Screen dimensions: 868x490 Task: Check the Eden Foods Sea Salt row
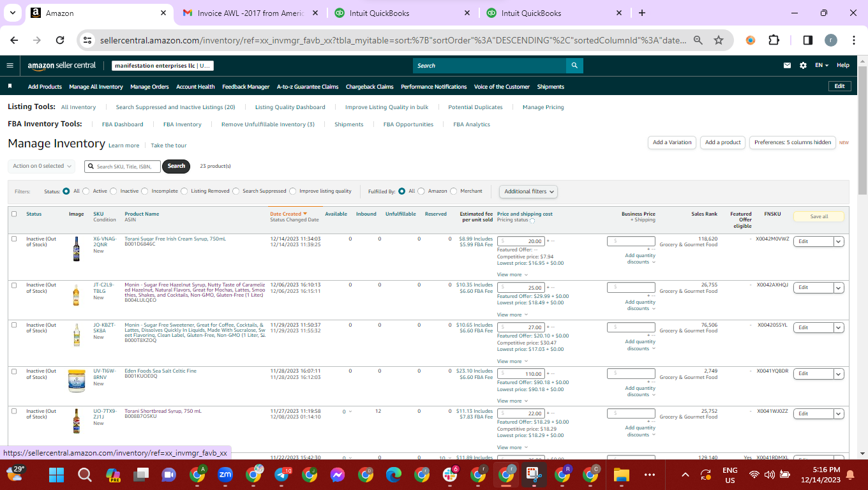click(x=14, y=371)
